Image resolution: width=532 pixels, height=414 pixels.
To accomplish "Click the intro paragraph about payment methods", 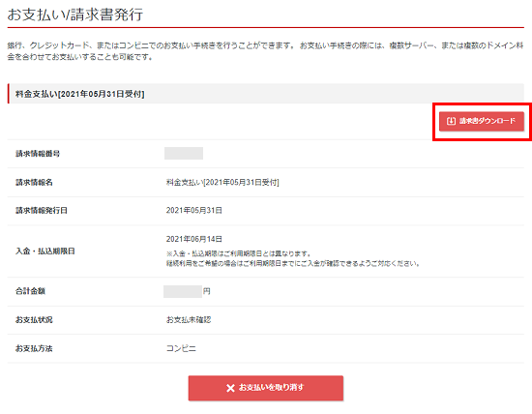I will 266,51.
